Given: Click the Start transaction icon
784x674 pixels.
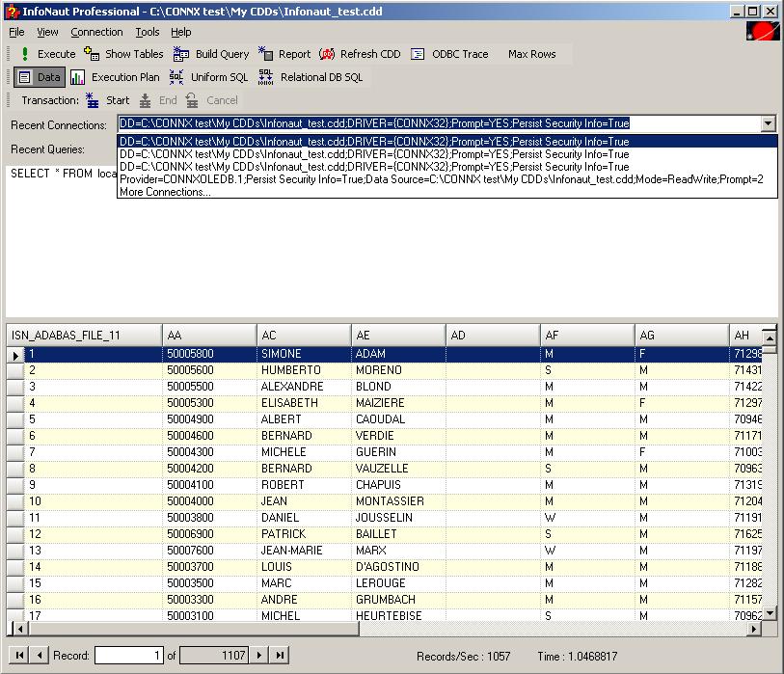Looking at the screenshot, I should pos(92,100).
